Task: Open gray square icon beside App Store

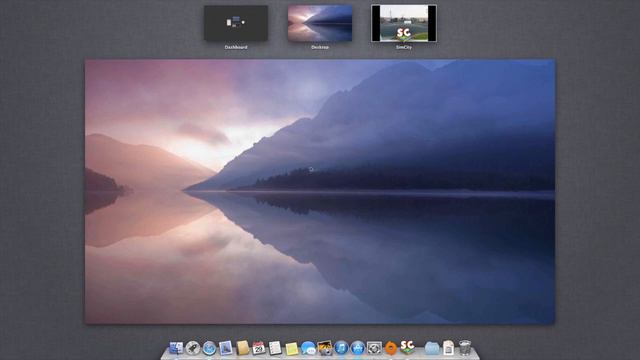Action: (x=374, y=348)
